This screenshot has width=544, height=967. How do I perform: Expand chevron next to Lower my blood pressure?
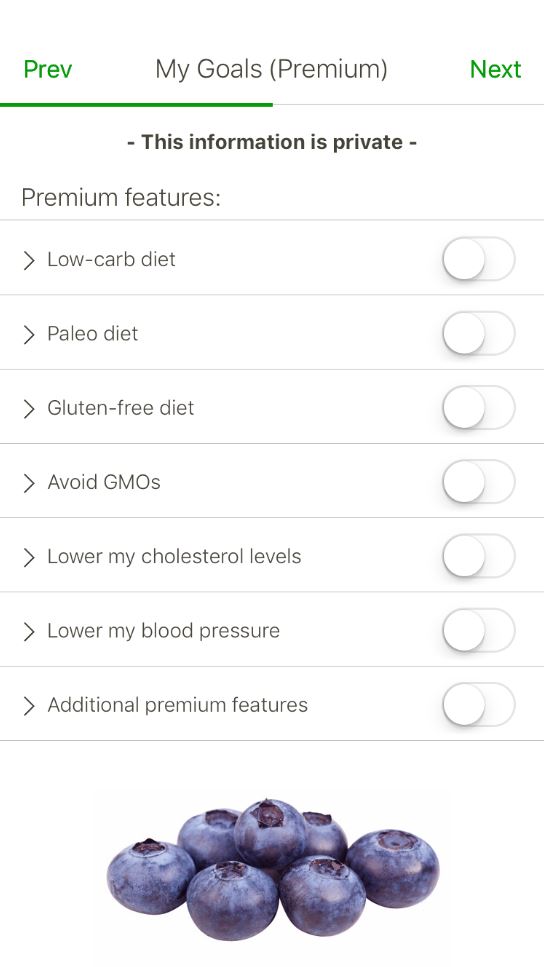pyautogui.click(x=28, y=632)
